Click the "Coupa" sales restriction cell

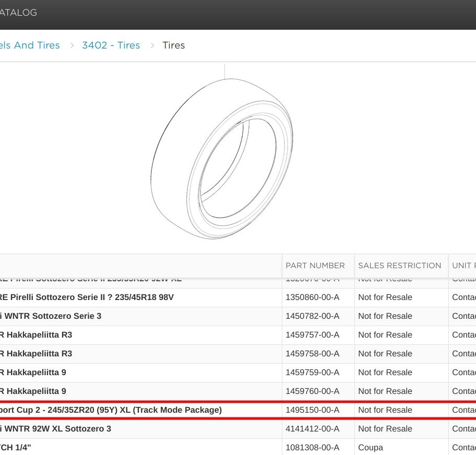click(x=371, y=448)
